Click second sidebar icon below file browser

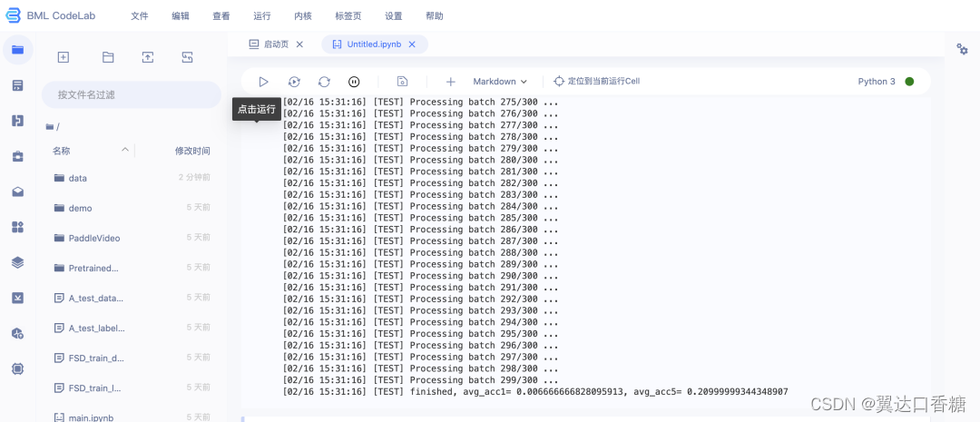[17, 85]
